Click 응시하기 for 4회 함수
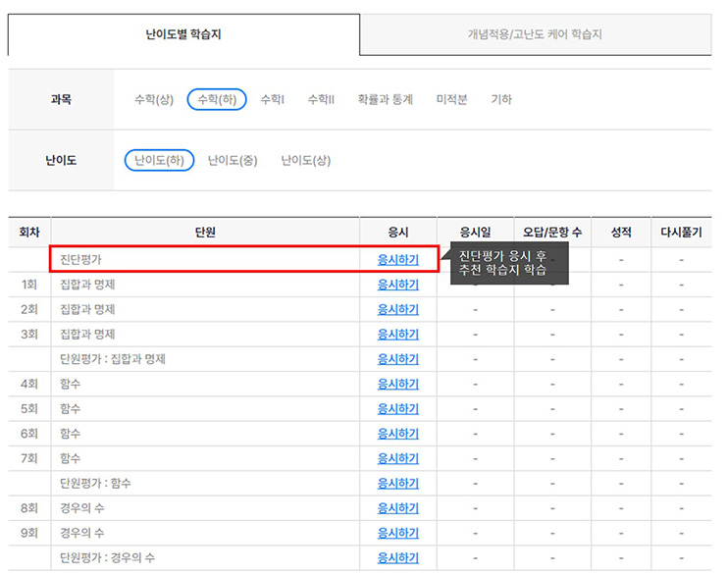This screenshot has width=728, height=574. 398,384
